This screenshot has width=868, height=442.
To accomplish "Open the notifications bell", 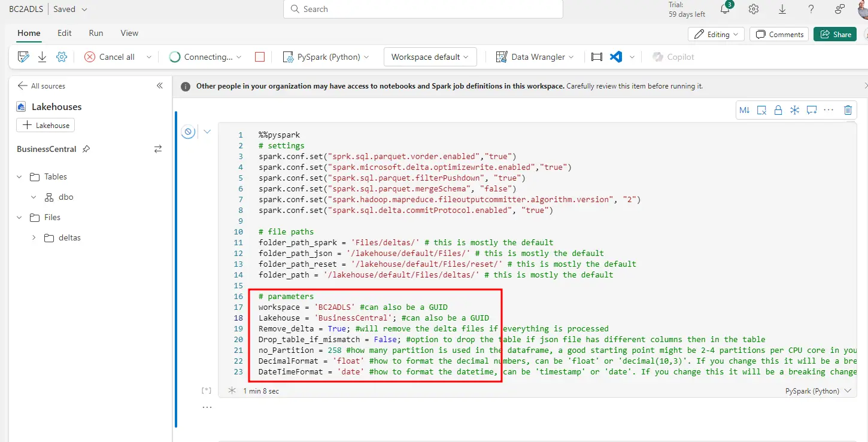I will [725, 9].
